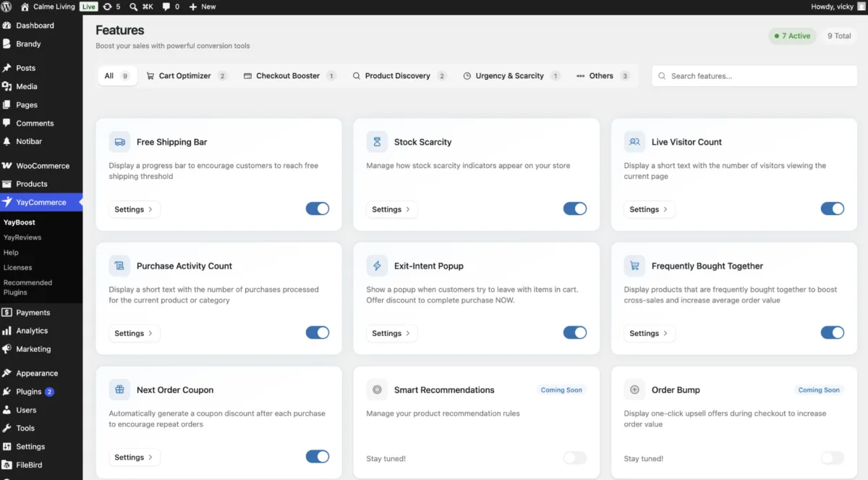Click the Stock Scarcity hourglass icon

coord(378,142)
